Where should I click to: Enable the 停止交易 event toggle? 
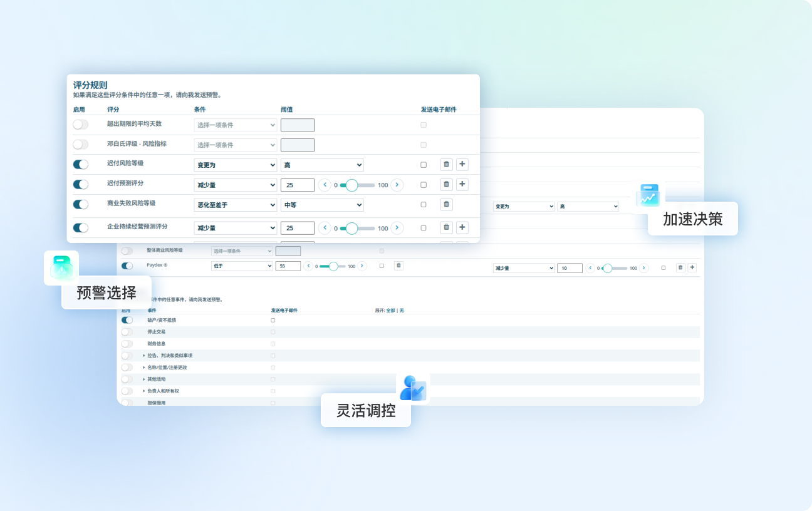(127, 332)
